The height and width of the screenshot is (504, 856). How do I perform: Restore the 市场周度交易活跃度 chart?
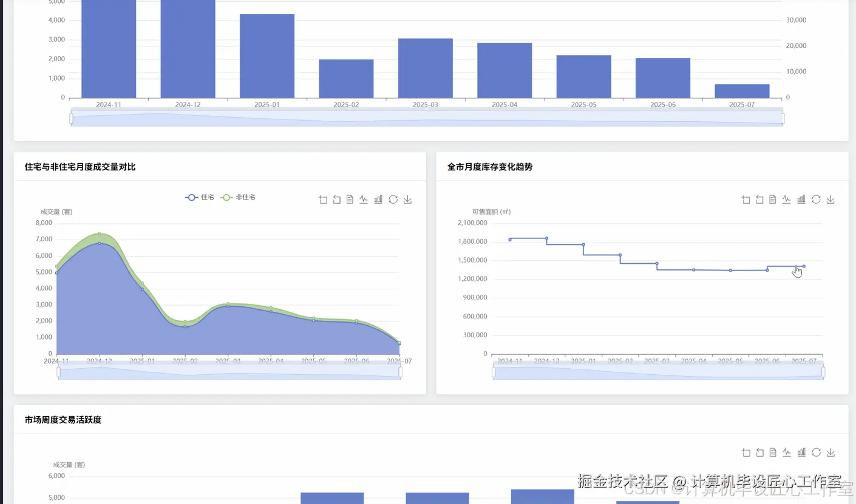click(816, 452)
